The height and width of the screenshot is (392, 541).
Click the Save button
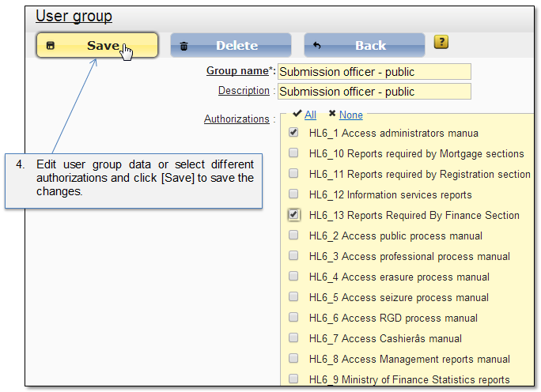(x=96, y=46)
